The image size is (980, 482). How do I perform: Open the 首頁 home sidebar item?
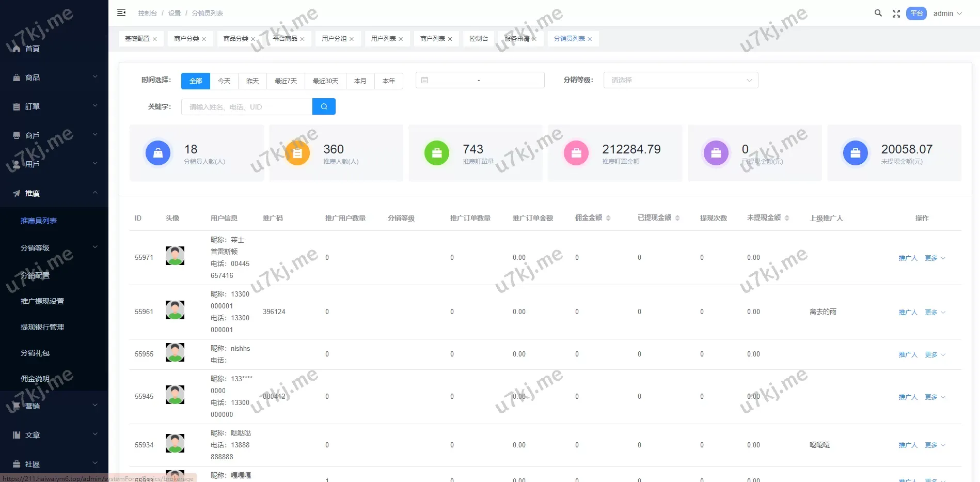[32, 49]
